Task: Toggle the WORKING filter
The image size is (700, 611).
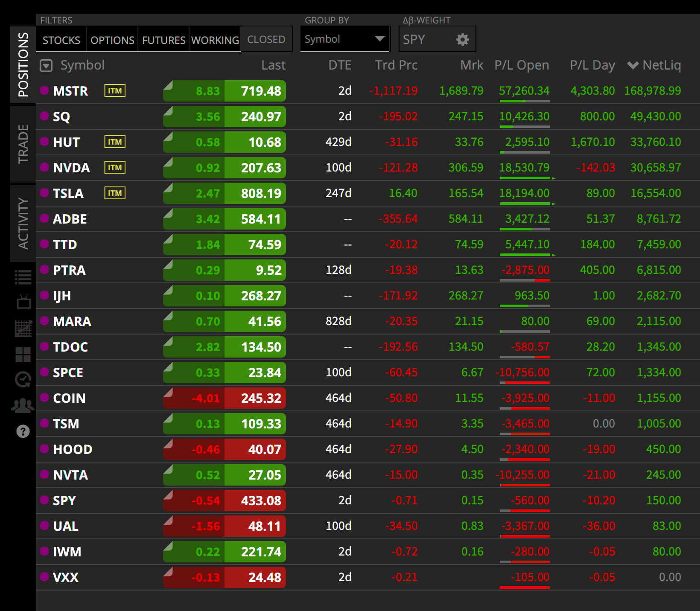Action: (215, 40)
